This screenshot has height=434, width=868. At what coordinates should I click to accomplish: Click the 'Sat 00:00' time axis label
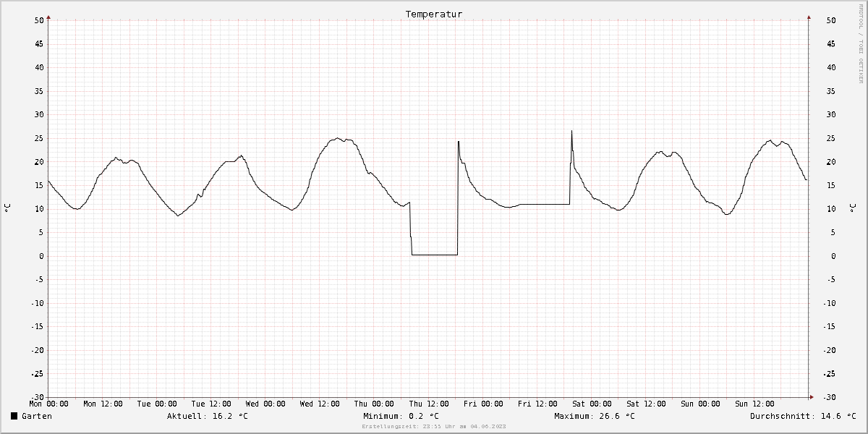[x=592, y=404]
